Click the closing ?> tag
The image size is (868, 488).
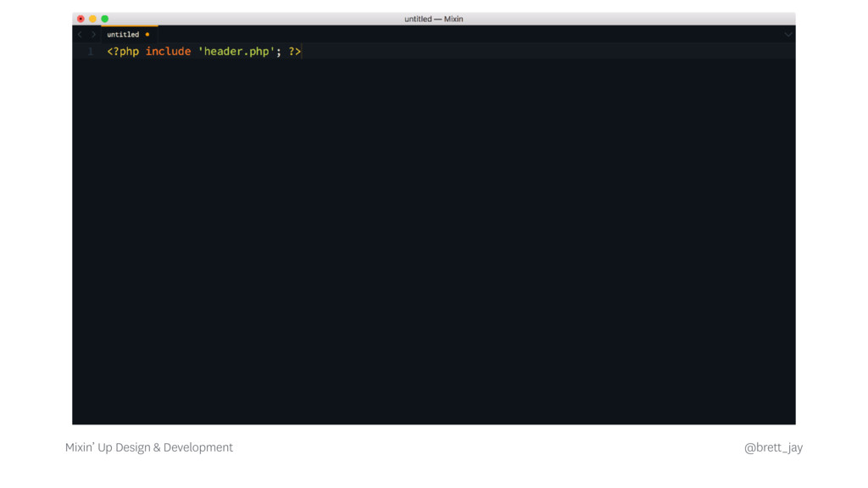(294, 52)
